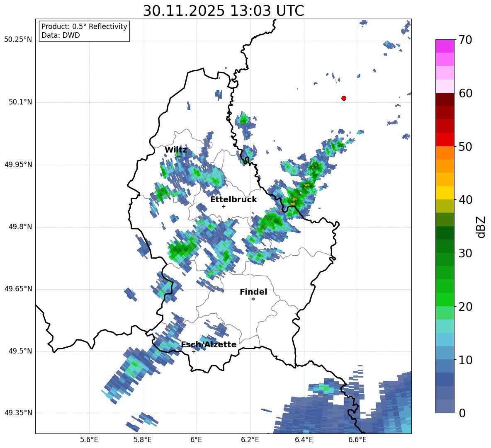Click the Findel cross marker
The width and height of the screenshot is (491, 448).
253,299
